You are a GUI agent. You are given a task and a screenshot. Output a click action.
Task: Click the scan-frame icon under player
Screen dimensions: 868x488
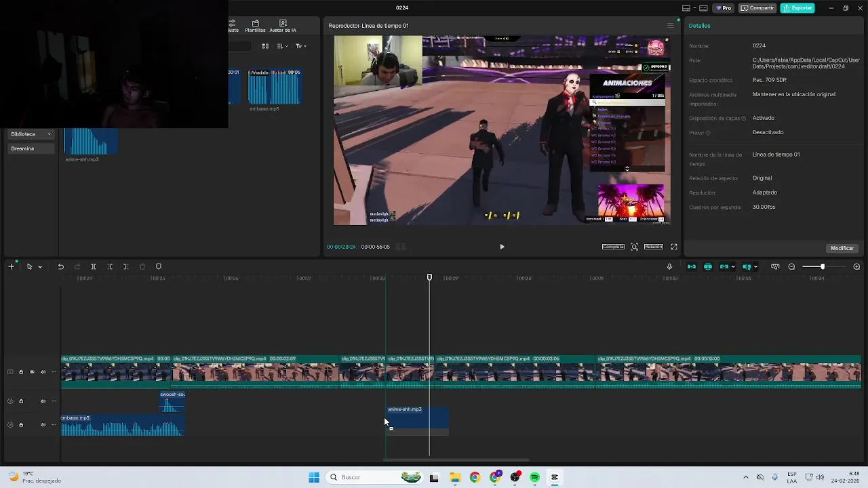(x=634, y=247)
